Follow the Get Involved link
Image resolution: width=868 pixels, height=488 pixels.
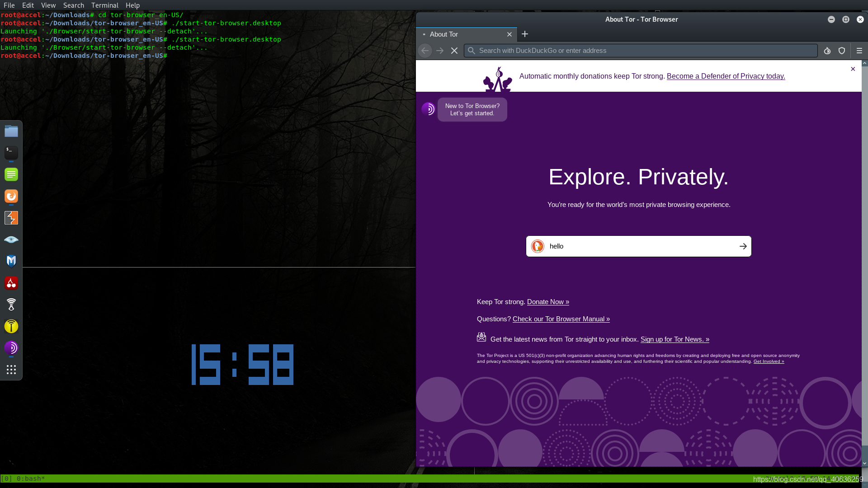769,361
